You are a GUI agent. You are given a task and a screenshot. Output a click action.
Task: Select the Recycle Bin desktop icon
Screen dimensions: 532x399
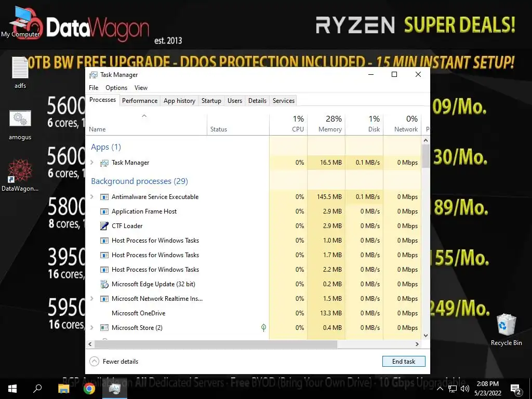[x=506, y=330]
